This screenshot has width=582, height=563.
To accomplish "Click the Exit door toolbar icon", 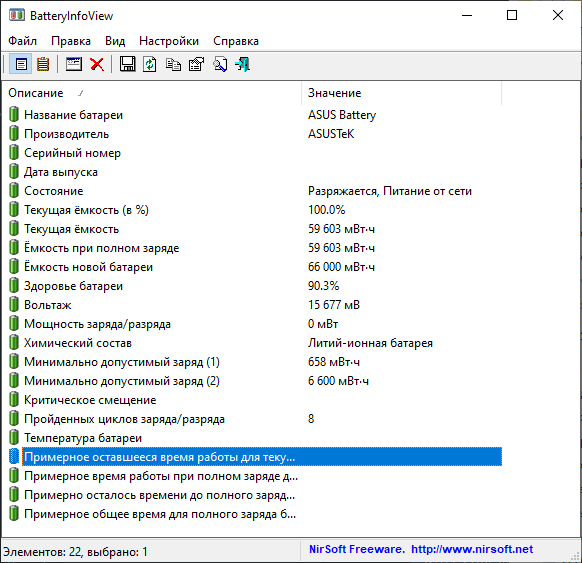I will pos(243,65).
